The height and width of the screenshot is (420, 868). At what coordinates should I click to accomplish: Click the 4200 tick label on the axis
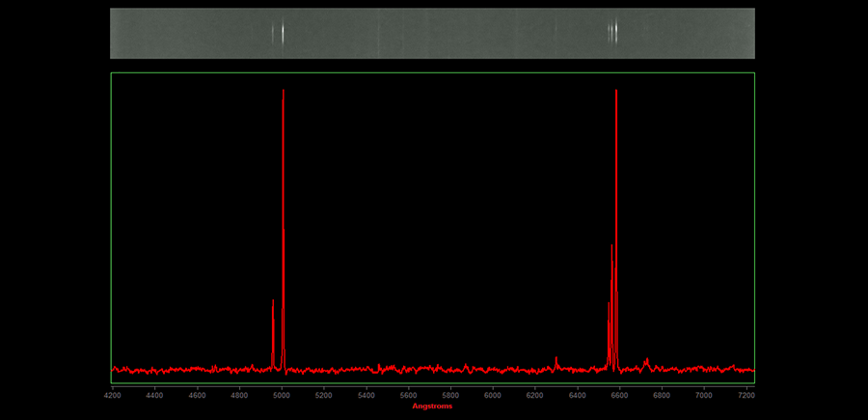113,395
